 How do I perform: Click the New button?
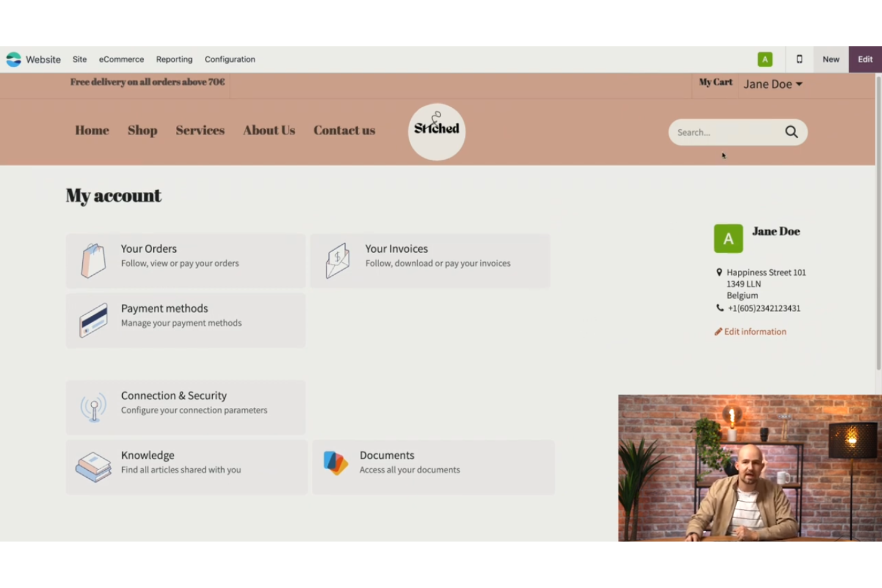[x=831, y=60]
